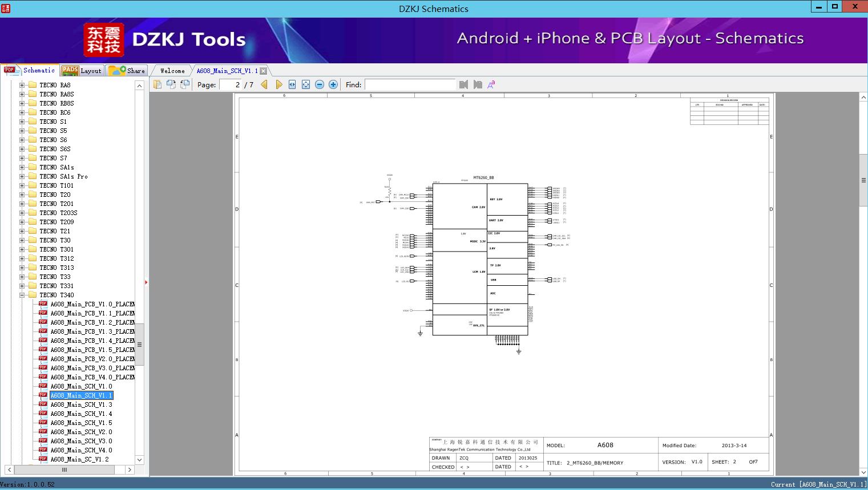Expand the TECNO T203S folder
The height and width of the screenshot is (490, 868).
tap(22, 213)
